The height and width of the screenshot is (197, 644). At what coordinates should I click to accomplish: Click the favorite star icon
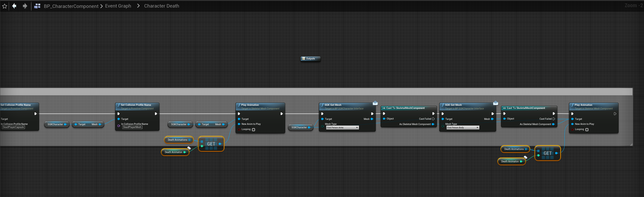[x=4, y=6]
